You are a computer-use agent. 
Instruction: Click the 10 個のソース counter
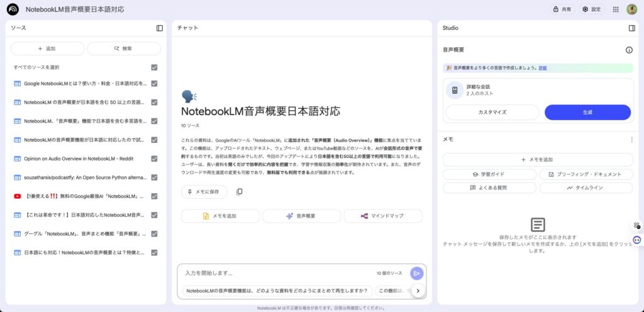click(390, 274)
